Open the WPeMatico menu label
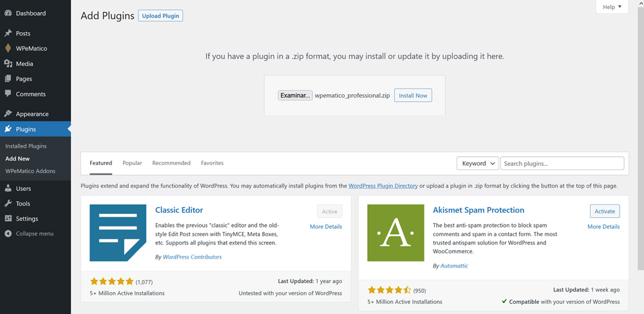Image resolution: width=644 pixels, height=314 pixels. (x=32, y=48)
